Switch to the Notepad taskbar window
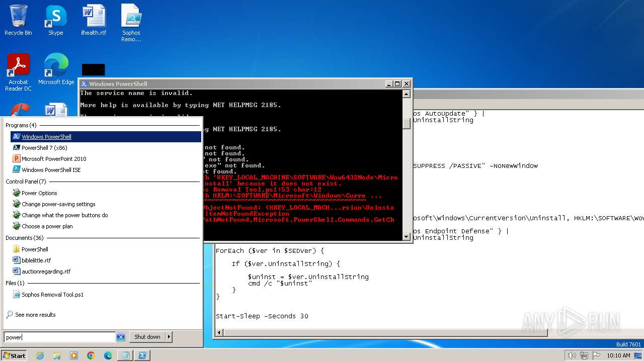The image size is (644, 362). pos(125,355)
